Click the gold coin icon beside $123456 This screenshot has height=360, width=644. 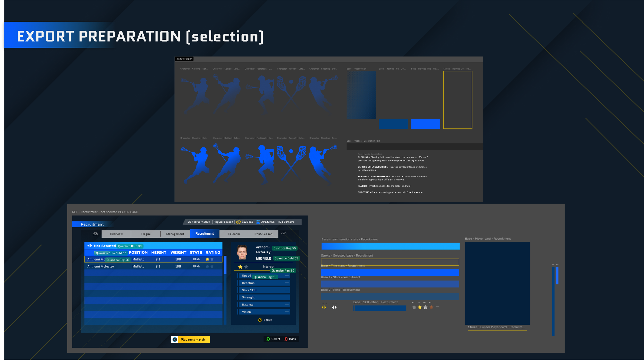[x=238, y=222]
